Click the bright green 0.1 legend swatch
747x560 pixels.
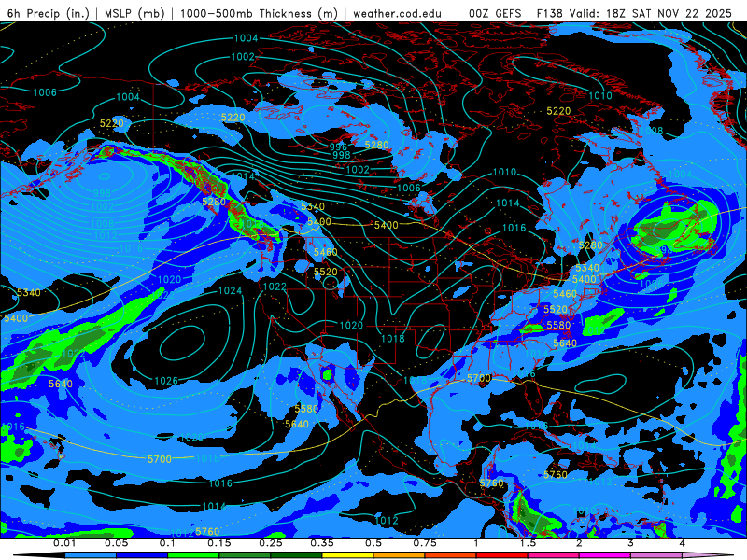point(193,555)
